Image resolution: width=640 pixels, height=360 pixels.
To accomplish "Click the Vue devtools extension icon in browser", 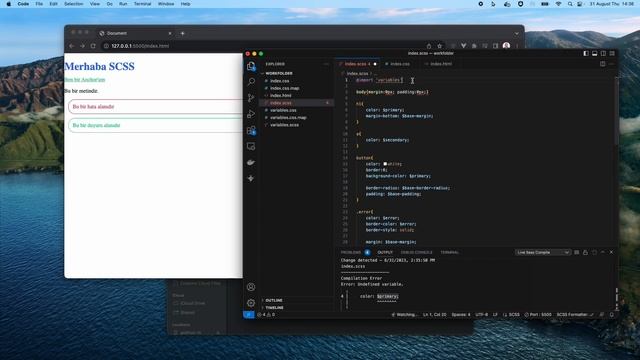I will tap(464, 46).
